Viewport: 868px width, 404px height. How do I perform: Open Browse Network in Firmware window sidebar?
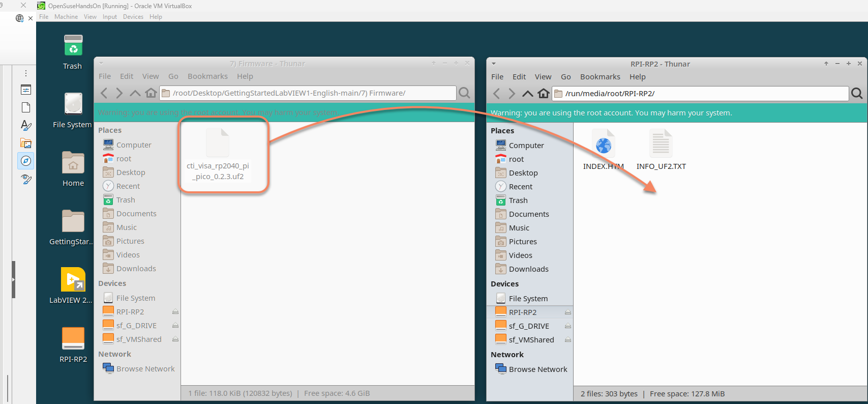click(x=137, y=369)
